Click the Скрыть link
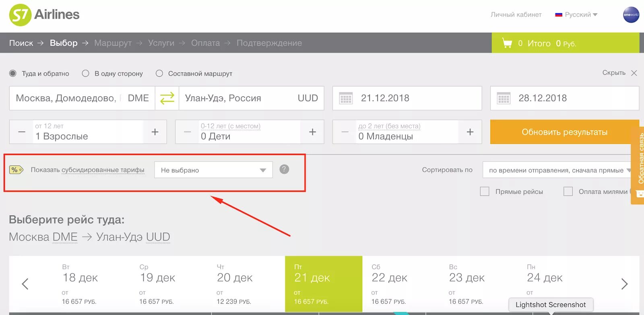644x315 pixels. (x=614, y=73)
